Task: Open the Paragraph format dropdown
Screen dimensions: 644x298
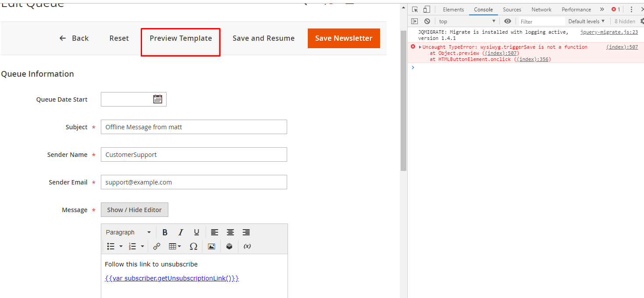Action: [x=127, y=232]
